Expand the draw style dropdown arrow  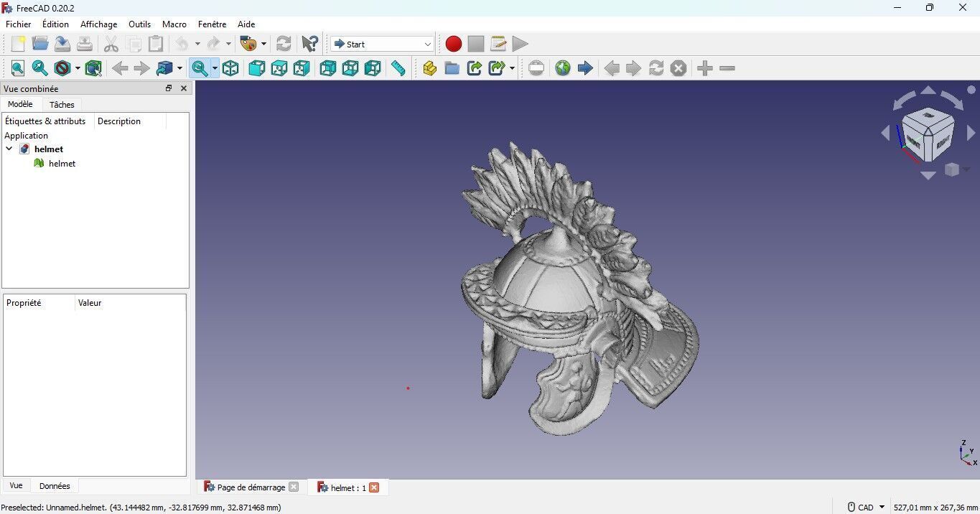point(78,68)
